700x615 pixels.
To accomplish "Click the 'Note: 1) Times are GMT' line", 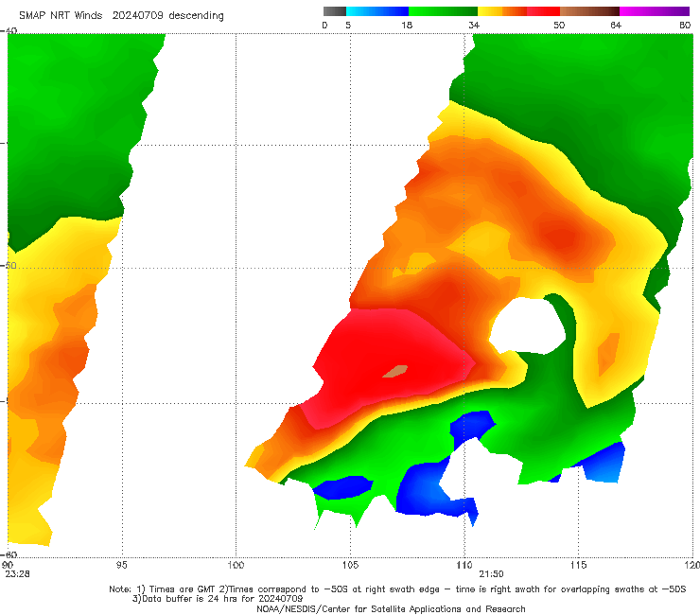I will 397,589.
